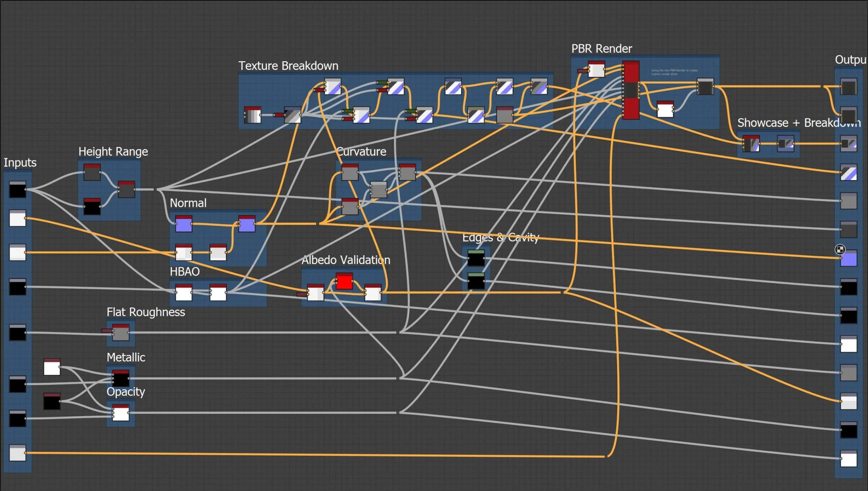Click the checker badge above purple output
Viewport: 868px width, 491px height.
click(x=840, y=249)
